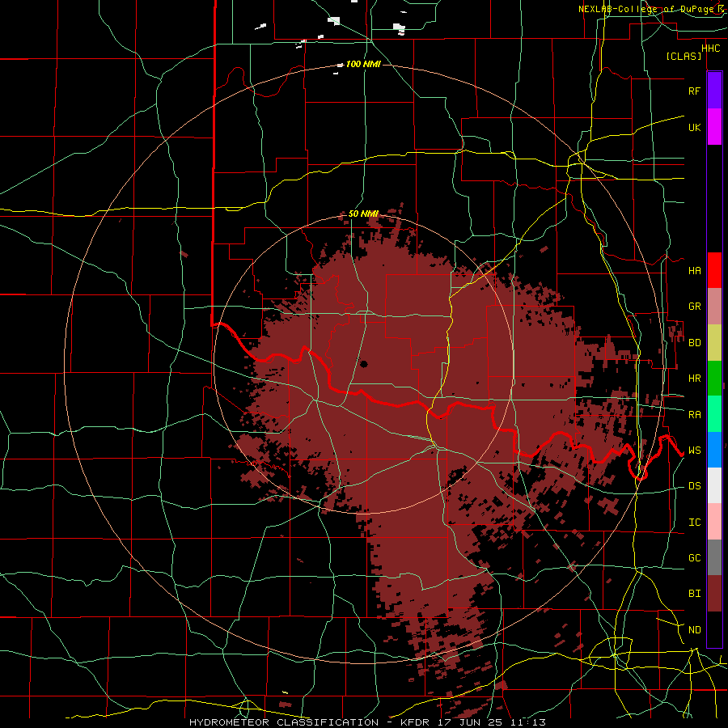
Task: Click the "KFDR" radar site identifier
Action: 413,722
